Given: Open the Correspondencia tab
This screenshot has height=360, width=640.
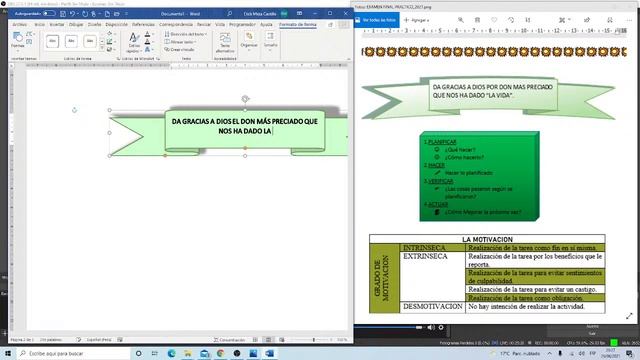Looking at the screenshot, I should point(176,24).
